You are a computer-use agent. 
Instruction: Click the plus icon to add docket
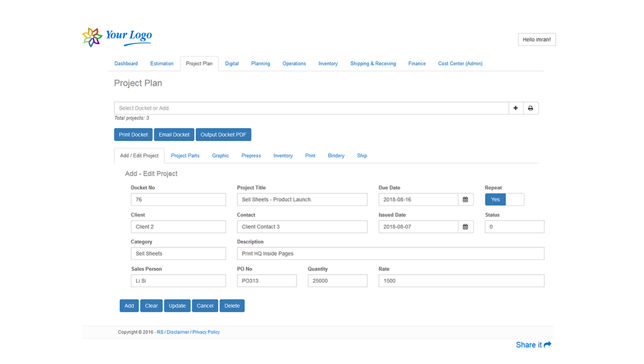point(515,108)
